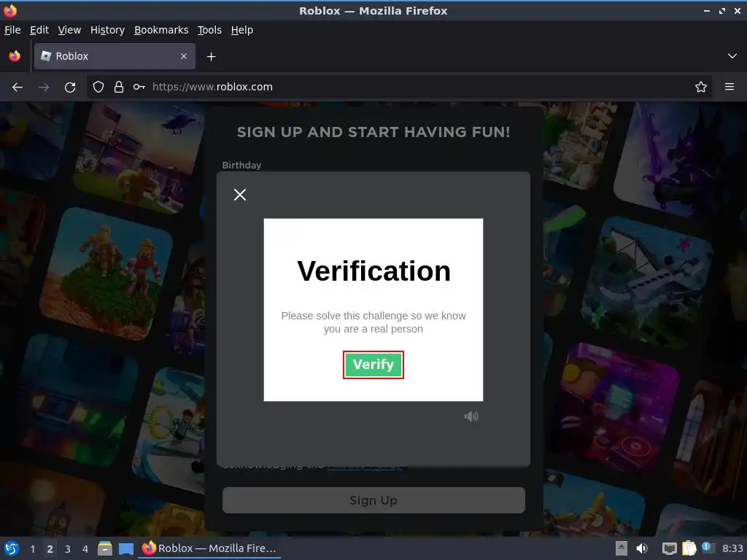Switch to workspace 3
747x560 pixels.
[x=68, y=549]
